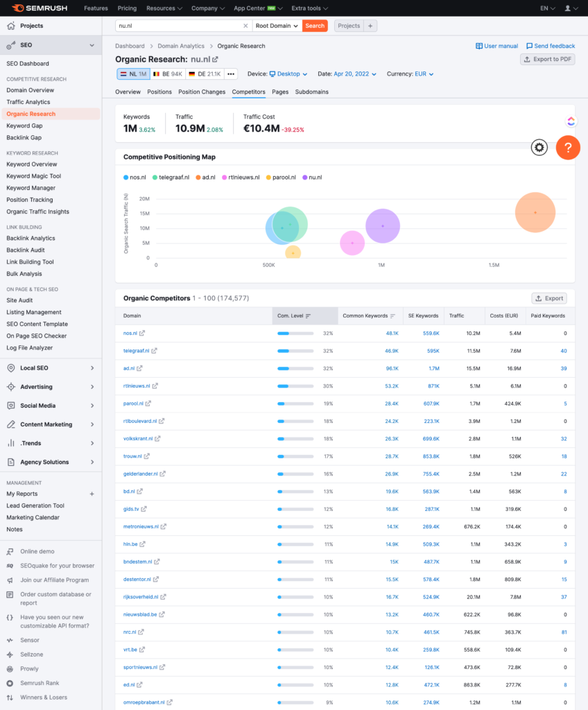Toggle telegraaf.nl legend item
This screenshot has height=710, width=588.
coord(171,177)
